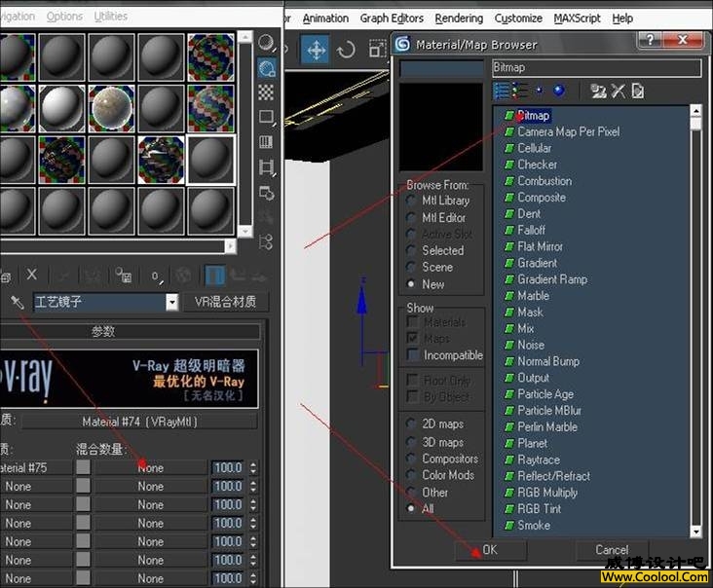The image size is (713, 588).
Task: Open the Customize menu
Action: coord(518,18)
